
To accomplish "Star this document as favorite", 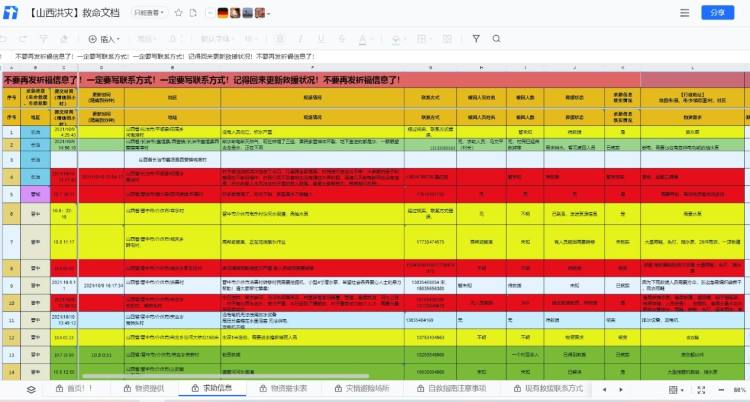I will click(x=178, y=14).
